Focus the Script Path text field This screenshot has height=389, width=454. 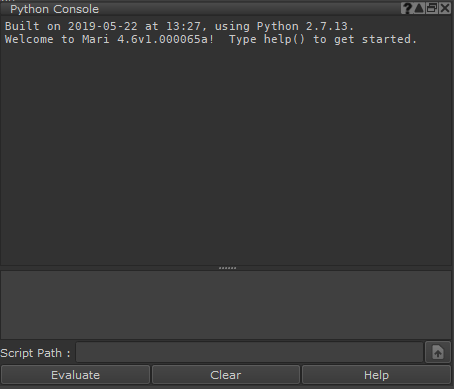click(249, 352)
